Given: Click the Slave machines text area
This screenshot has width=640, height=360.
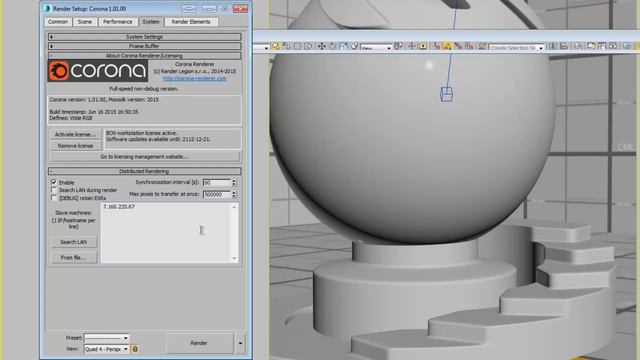Looking at the screenshot, I should 166,233.
